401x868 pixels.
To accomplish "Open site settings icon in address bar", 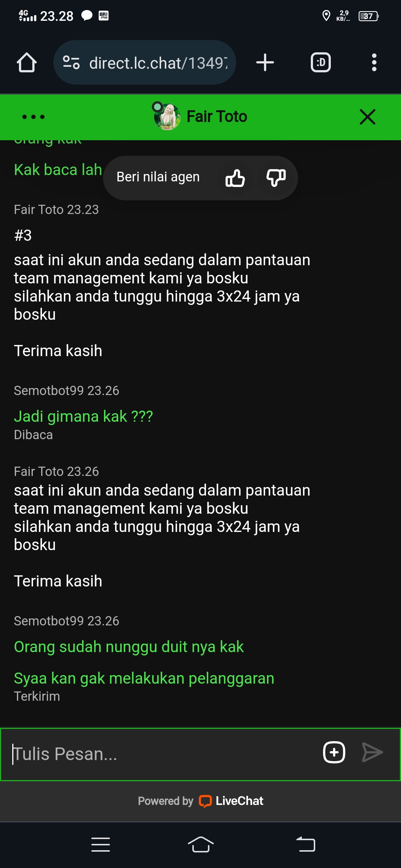I will (71, 62).
